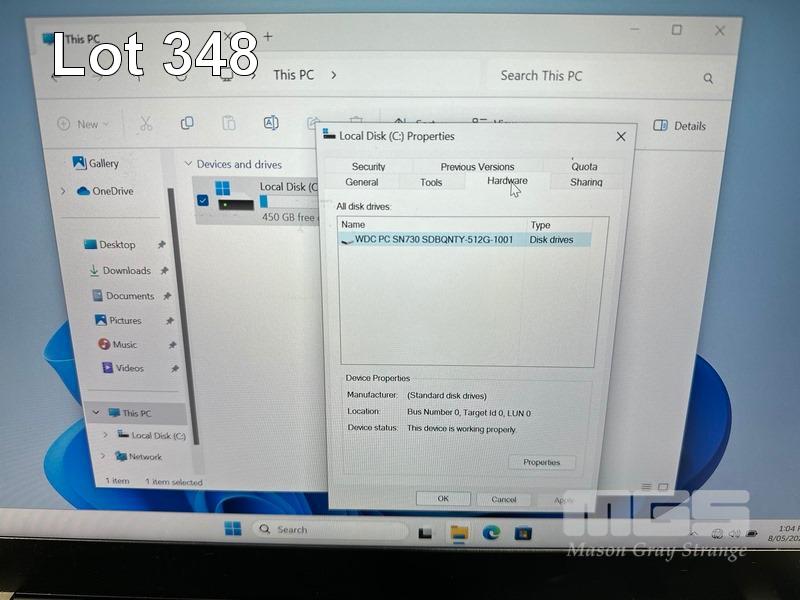The width and height of the screenshot is (800, 600).
Task: Open the Downloads quick access folder
Action: [x=125, y=270]
